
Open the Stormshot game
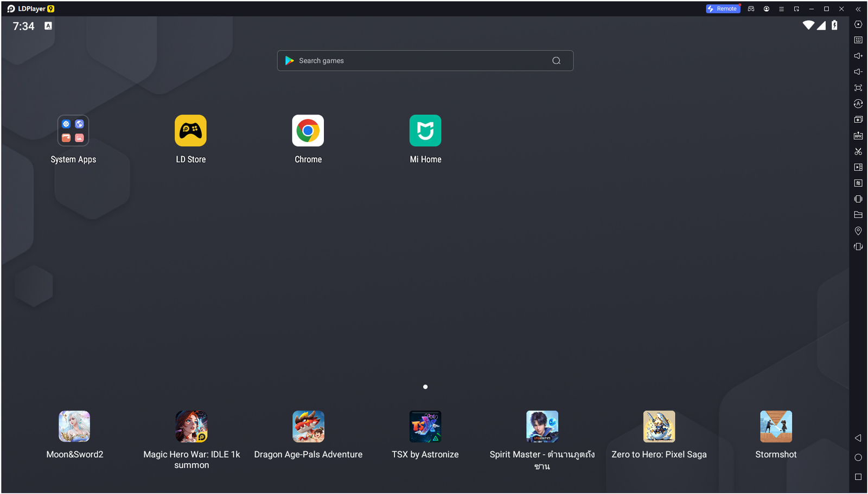(x=776, y=426)
